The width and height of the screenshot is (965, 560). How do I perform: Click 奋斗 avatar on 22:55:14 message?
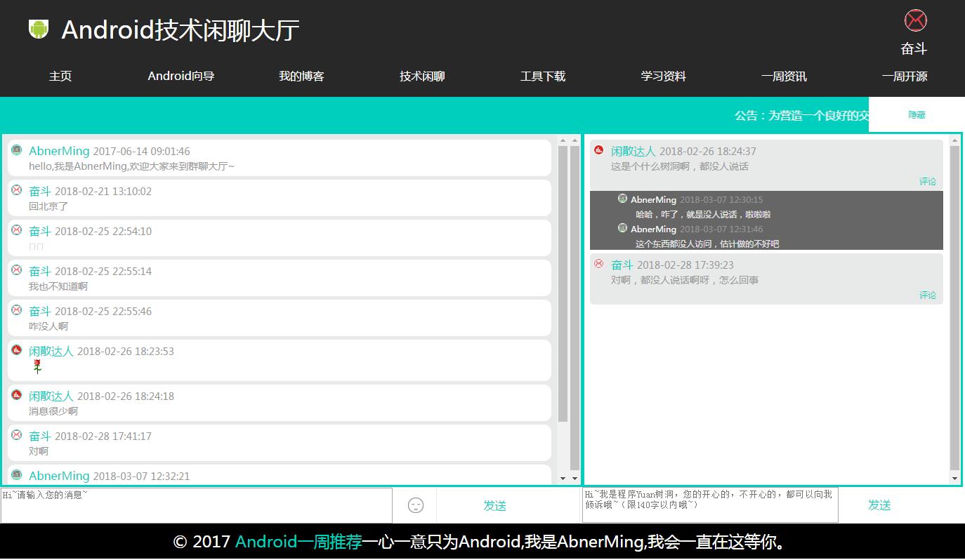[x=17, y=270]
